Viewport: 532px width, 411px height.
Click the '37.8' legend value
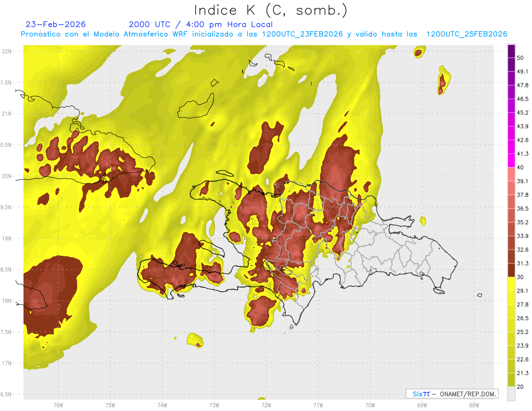(522, 195)
